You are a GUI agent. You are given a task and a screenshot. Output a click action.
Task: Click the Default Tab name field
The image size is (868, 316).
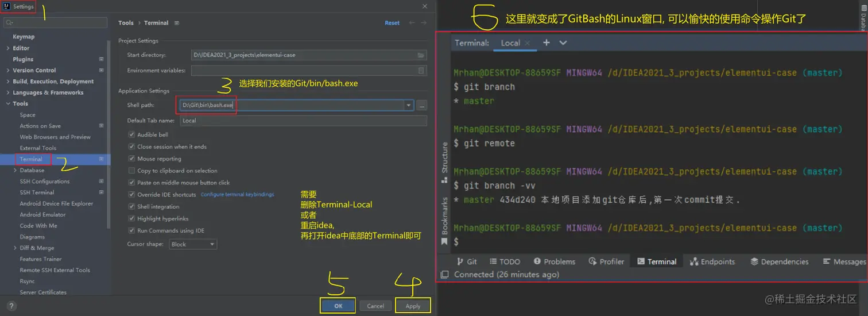pos(304,121)
